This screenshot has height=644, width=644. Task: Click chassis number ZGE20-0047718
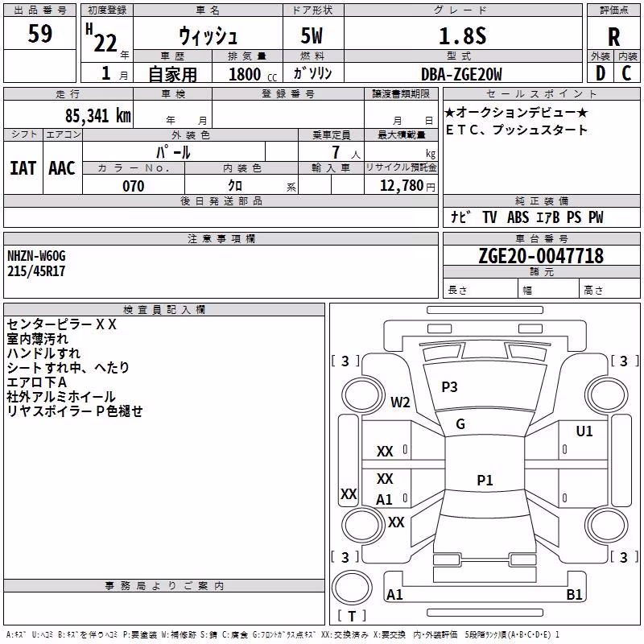pyautogui.click(x=541, y=256)
